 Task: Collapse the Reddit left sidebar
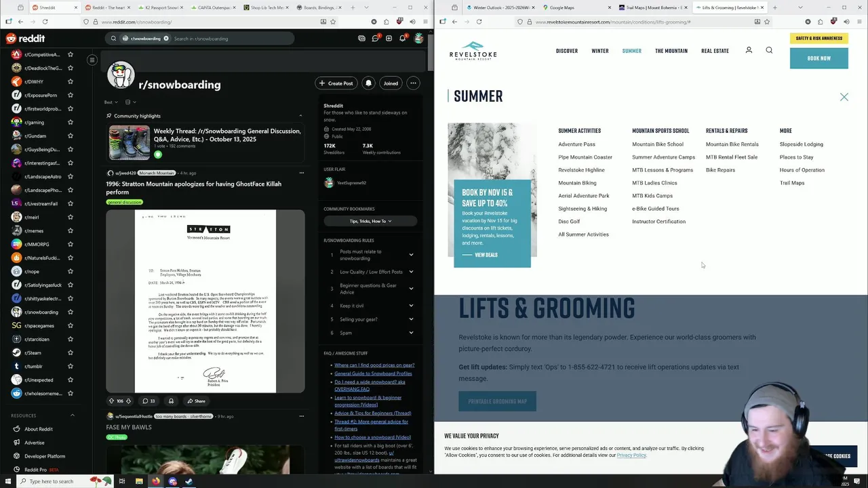92,60
